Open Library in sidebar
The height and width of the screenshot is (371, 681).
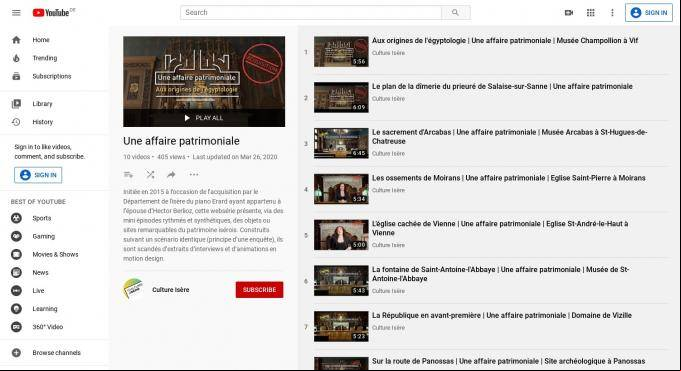click(42, 104)
